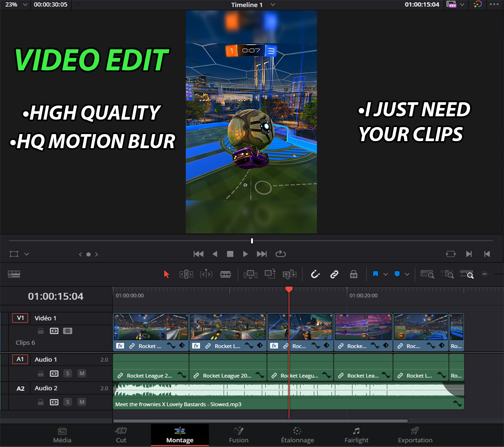504x447 pixels.
Task: Open viewer zoom 23% dropdown
Action: [x=25, y=5]
